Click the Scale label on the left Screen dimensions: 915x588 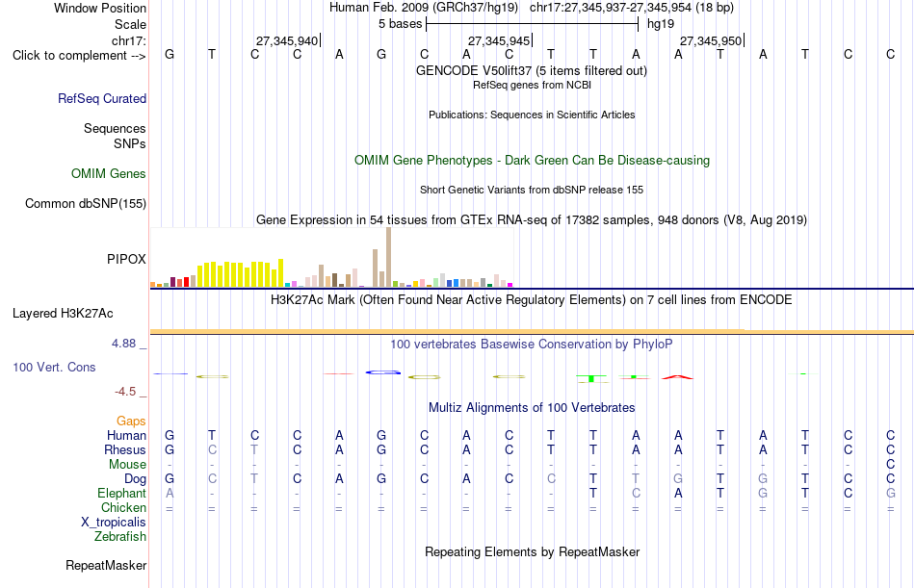[131, 24]
